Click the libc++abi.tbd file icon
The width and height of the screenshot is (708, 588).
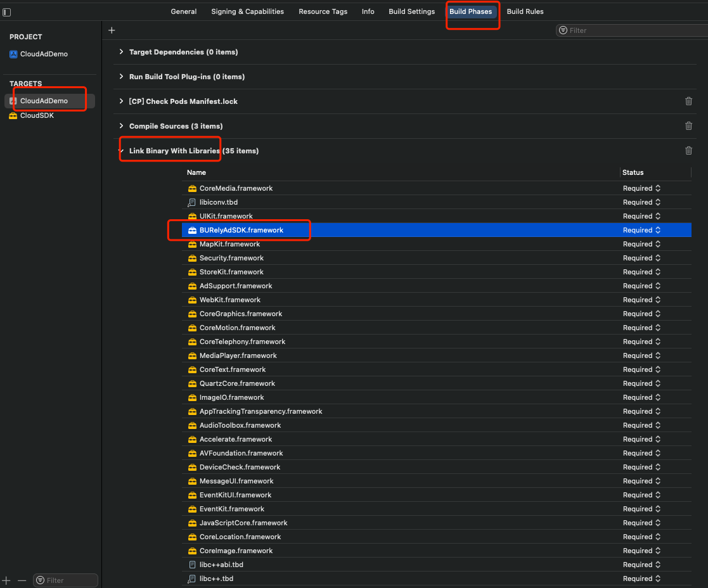pos(192,565)
